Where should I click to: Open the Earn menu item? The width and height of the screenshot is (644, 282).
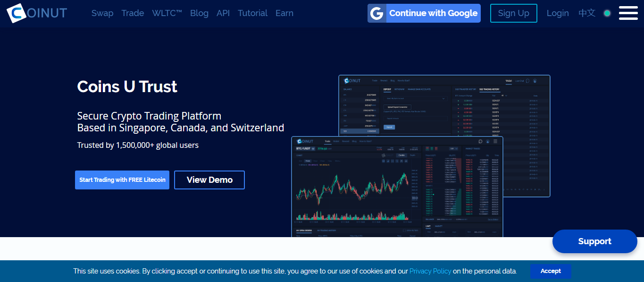point(284,13)
